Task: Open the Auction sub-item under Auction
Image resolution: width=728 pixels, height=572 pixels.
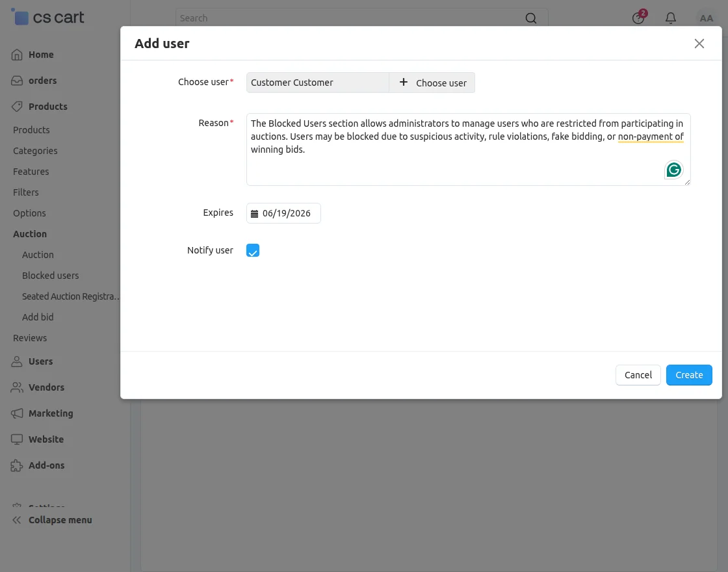Action: click(38, 254)
